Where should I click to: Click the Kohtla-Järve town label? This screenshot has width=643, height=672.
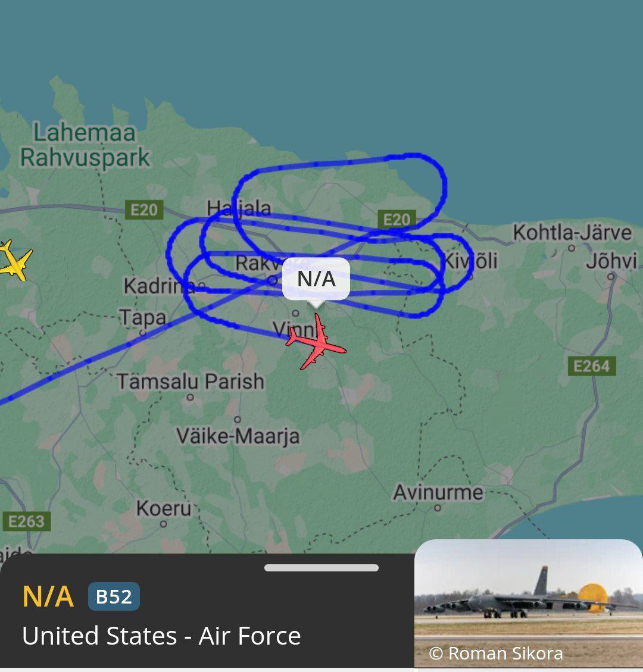[x=572, y=233]
